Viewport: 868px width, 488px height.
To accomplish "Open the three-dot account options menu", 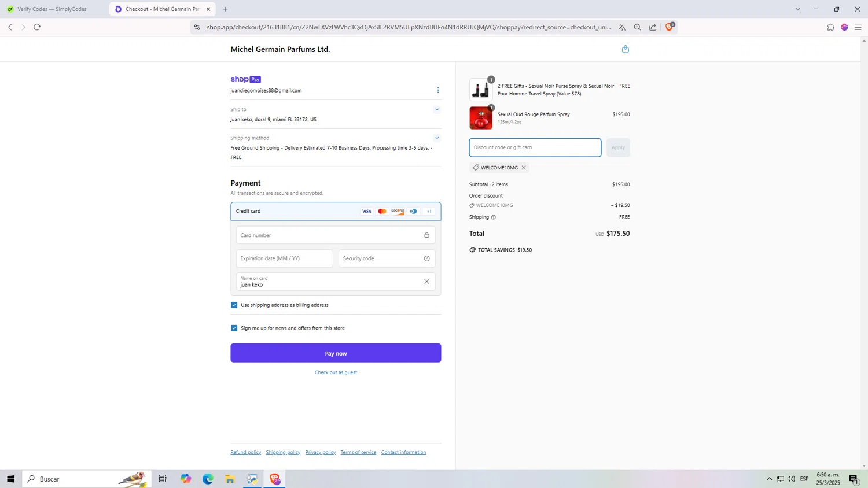I will click(438, 90).
